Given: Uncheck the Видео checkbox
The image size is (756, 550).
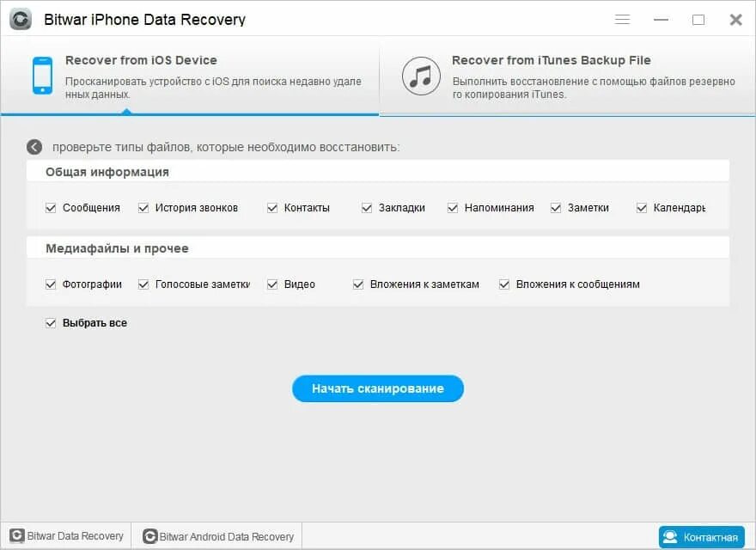Looking at the screenshot, I should coord(272,284).
